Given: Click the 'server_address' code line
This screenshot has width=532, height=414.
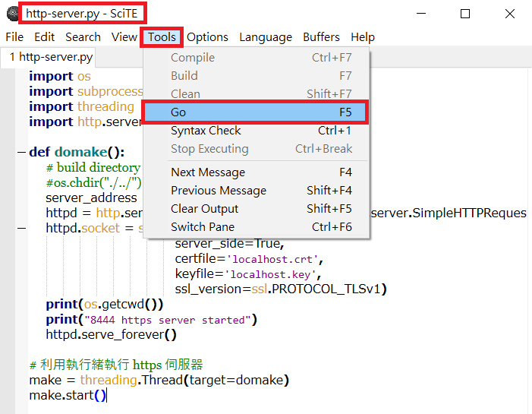Looking at the screenshot, I should [91, 198].
